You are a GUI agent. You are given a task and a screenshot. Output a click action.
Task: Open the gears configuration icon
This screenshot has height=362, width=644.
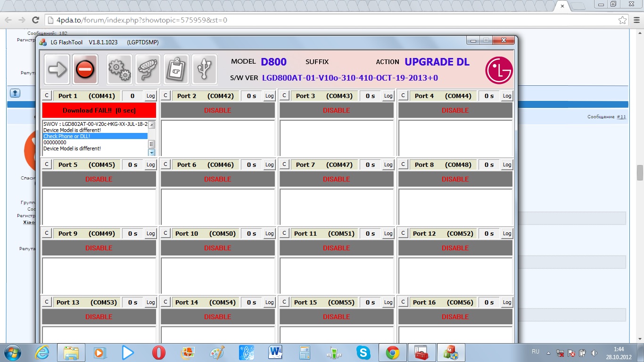tap(120, 69)
